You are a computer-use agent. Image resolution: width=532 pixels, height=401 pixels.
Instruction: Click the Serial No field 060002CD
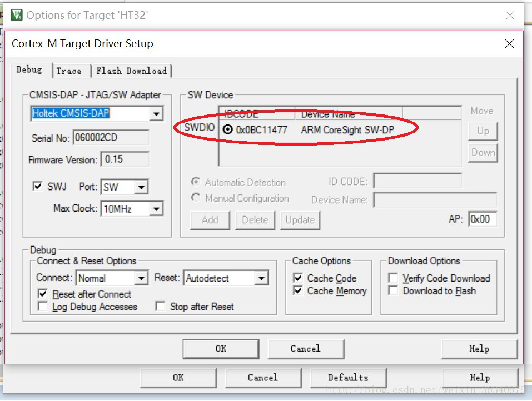coord(111,137)
